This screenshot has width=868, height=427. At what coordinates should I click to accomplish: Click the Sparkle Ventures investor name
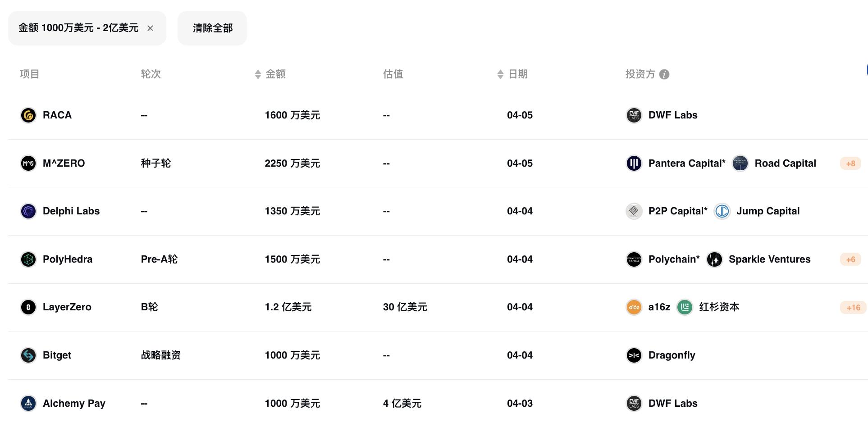point(769,259)
